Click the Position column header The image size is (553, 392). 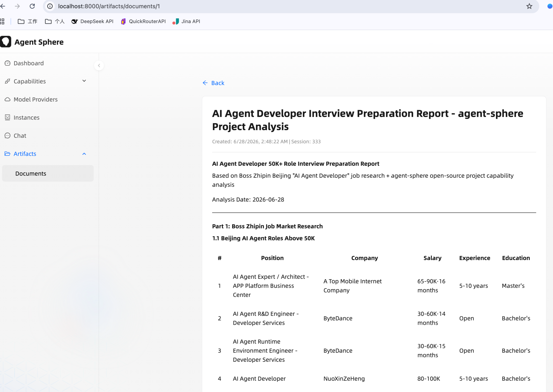[272, 258]
